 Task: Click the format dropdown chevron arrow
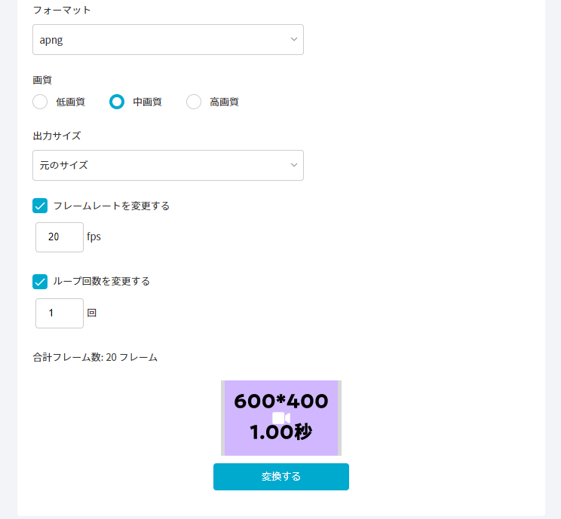pyautogui.click(x=294, y=39)
